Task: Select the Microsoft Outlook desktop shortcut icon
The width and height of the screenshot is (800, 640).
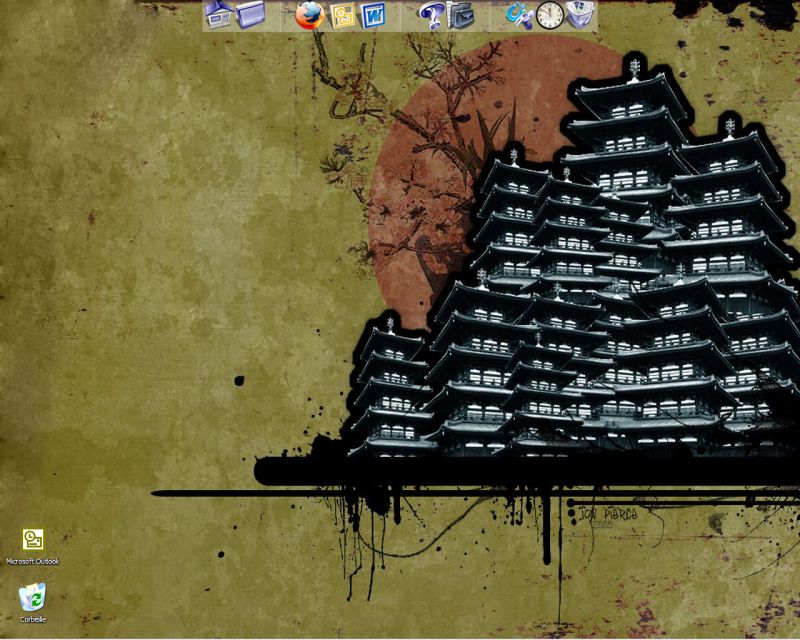Action: [33, 540]
